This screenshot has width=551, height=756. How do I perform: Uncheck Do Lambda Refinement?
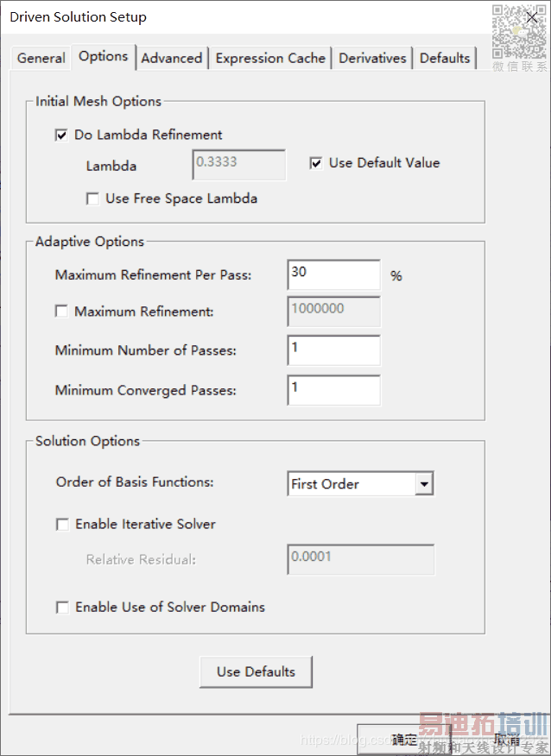pyautogui.click(x=61, y=135)
